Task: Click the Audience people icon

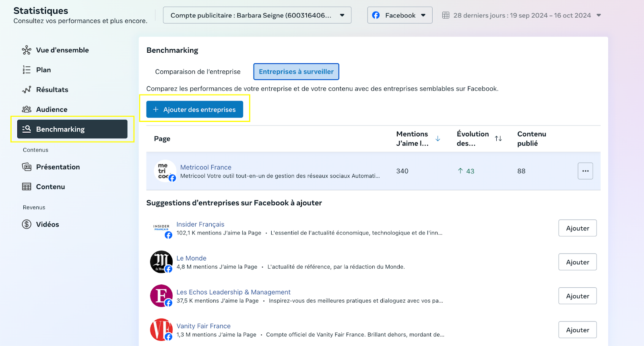Action: coord(27,109)
